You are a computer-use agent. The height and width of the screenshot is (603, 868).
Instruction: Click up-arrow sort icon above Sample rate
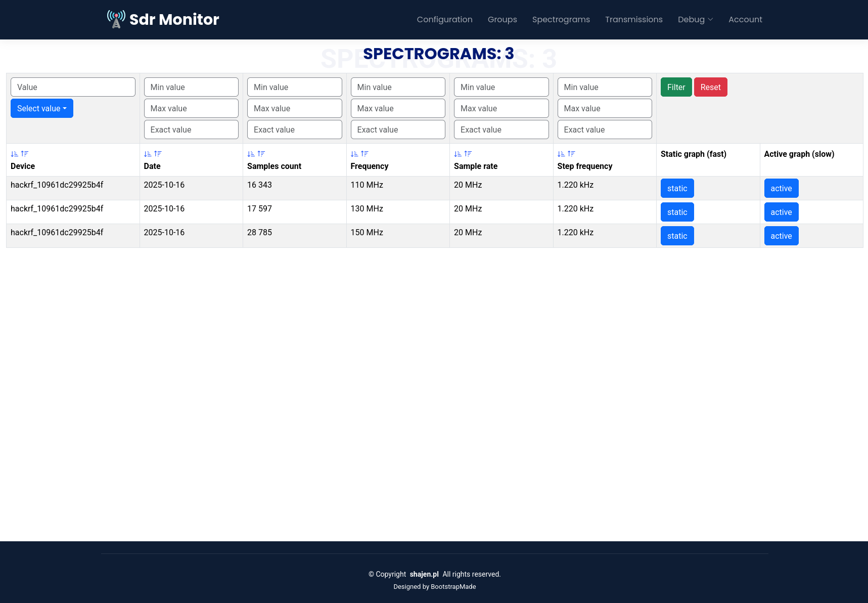[468, 154]
